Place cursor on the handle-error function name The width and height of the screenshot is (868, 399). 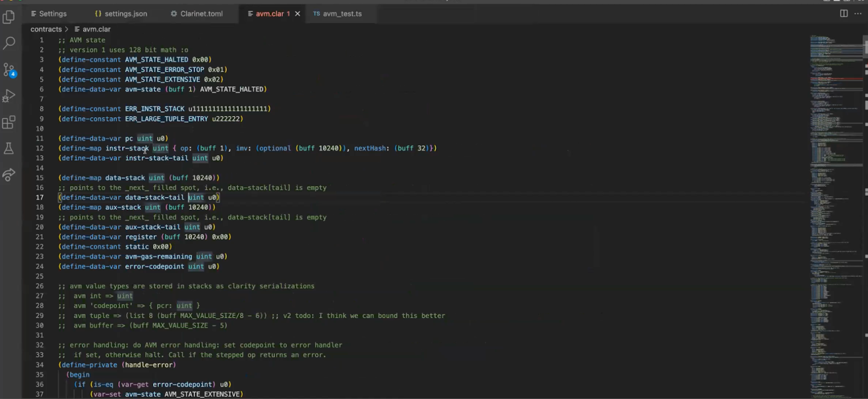coord(148,365)
